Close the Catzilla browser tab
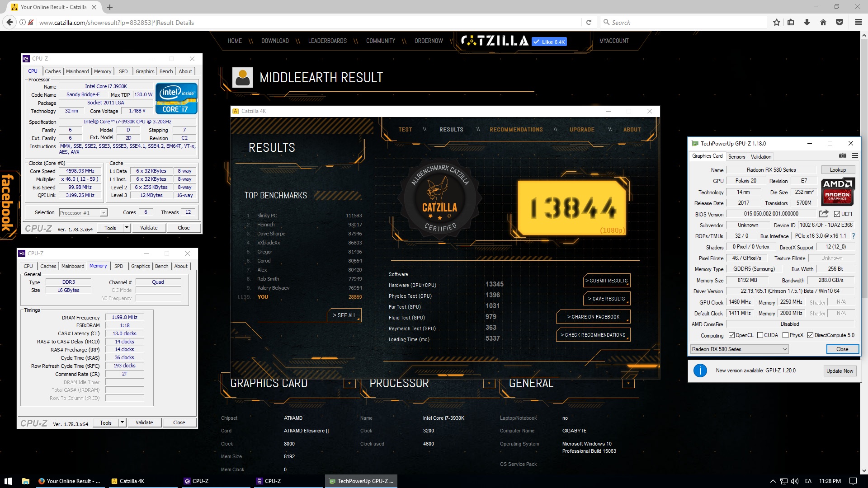The image size is (868, 488). (94, 7)
